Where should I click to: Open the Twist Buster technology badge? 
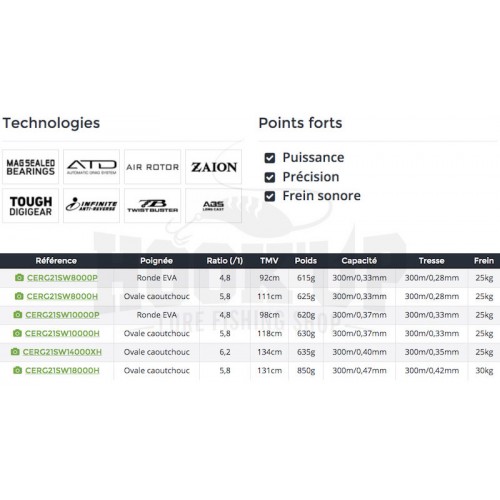click(x=152, y=206)
